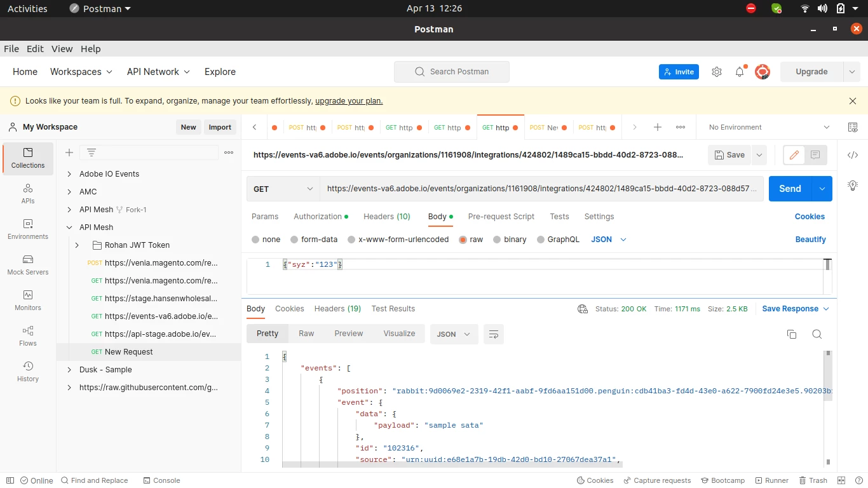The height and width of the screenshot is (488, 868).
Task: Focus the Search Postman field
Action: 452,72
